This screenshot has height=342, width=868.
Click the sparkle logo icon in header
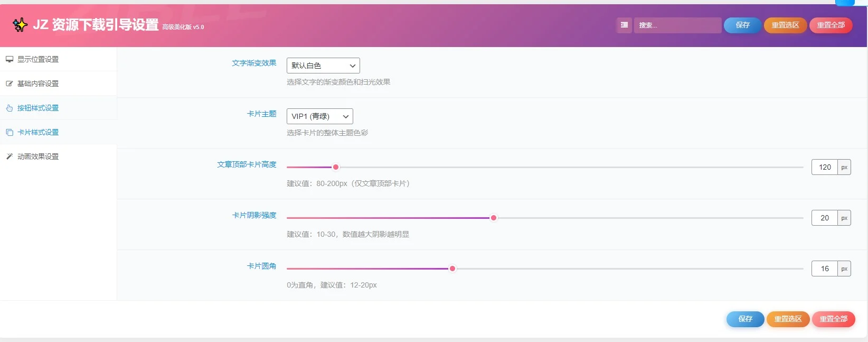[x=20, y=25]
